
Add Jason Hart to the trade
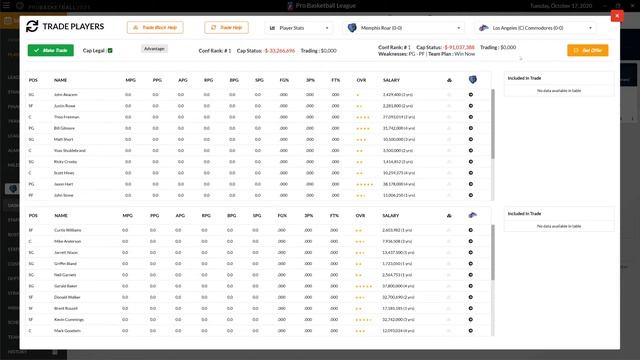(x=471, y=184)
